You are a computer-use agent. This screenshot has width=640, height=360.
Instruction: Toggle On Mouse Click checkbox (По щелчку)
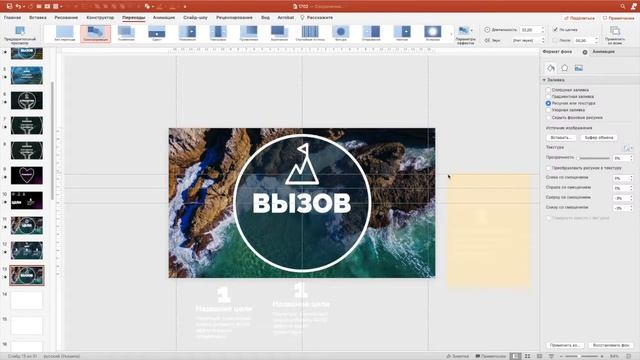tap(555, 30)
